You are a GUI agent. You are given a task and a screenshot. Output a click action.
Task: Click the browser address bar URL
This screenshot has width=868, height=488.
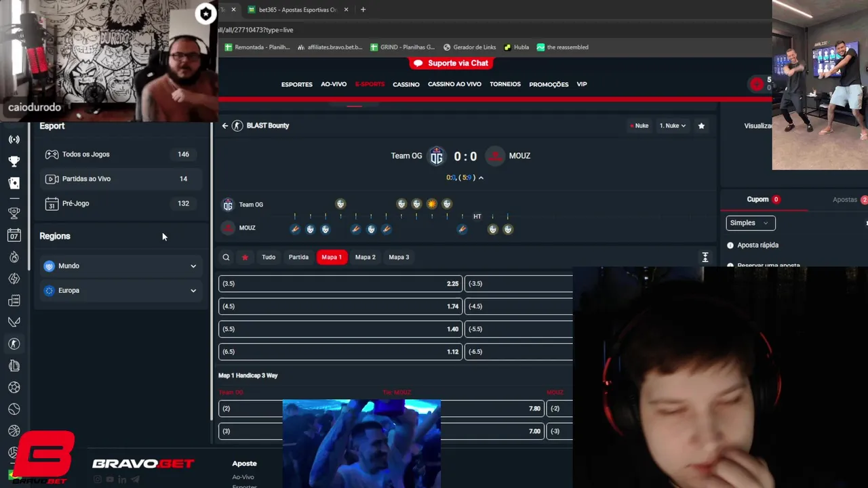[x=256, y=30]
